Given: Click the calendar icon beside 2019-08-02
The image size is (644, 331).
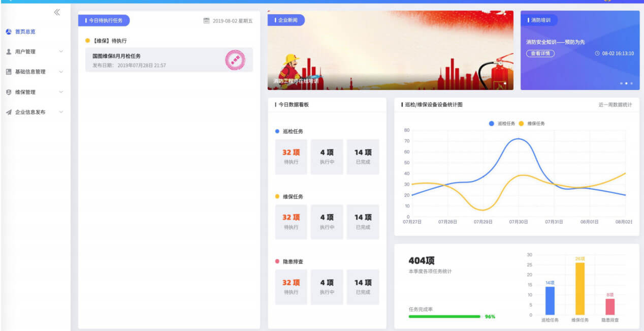Looking at the screenshot, I should (206, 21).
